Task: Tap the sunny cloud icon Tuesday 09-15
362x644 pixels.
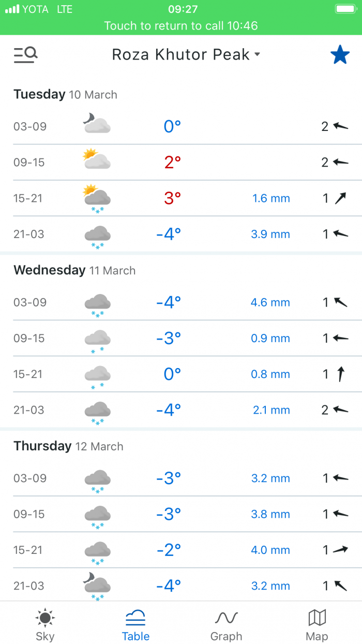Action: pos(97,159)
